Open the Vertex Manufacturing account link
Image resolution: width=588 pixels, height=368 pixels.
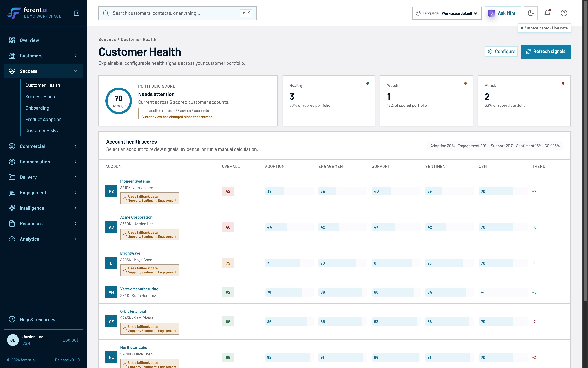(x=139, y=289)
